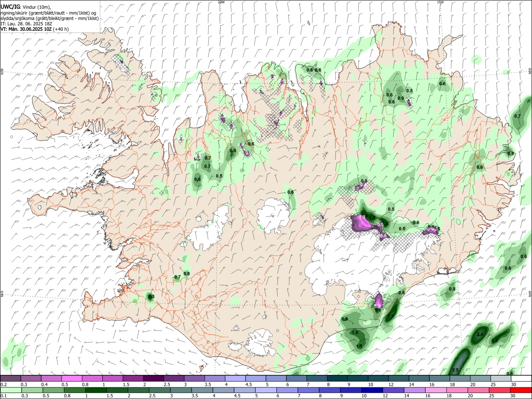Select the '25' label in the rain scale
The height and width of the screenshot is (399, 532).
coord(491,396)
